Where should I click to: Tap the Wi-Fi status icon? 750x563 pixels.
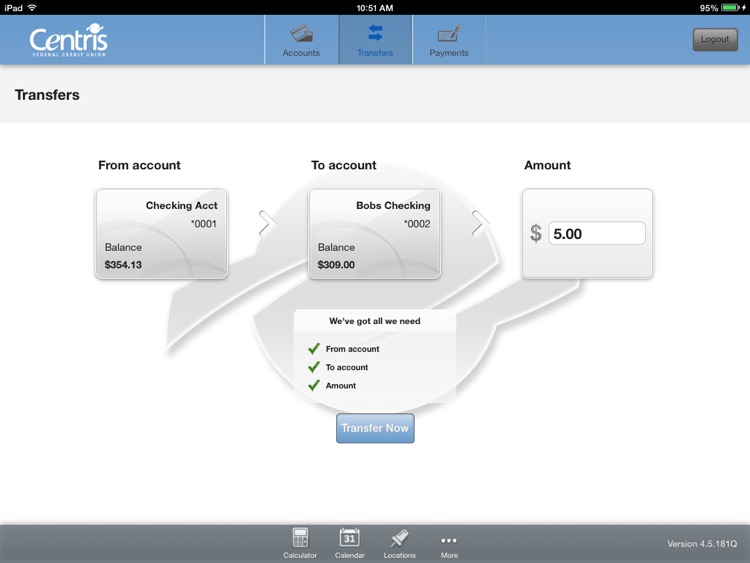pyautogui.click(x=32, y=8)
